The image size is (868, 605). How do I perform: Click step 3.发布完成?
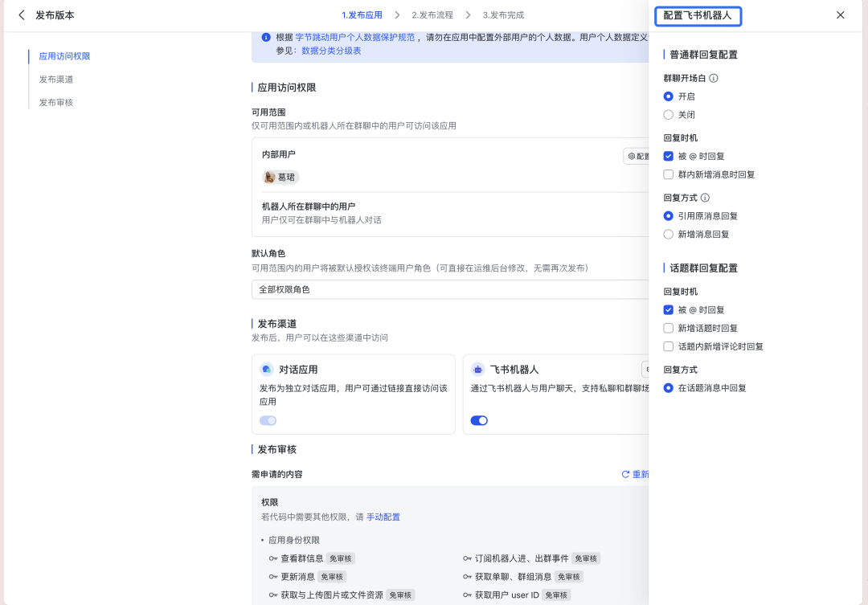click(x=502, y=15)
